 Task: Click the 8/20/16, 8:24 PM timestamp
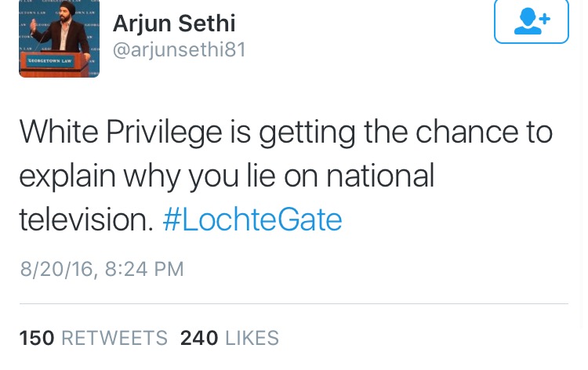(102, 270)
